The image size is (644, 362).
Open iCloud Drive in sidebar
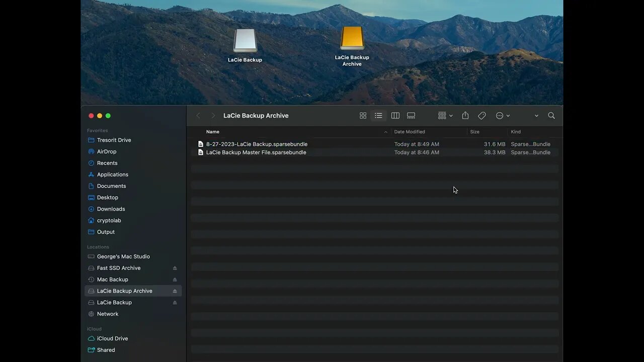112,339
